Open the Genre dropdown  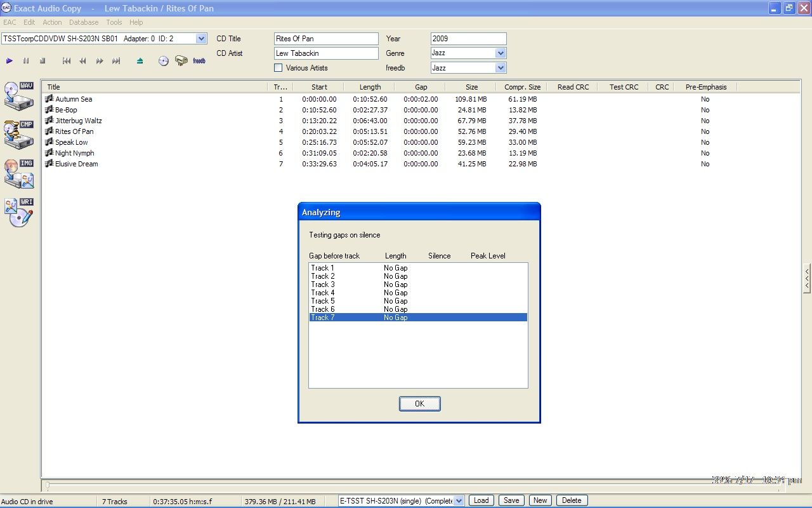point(501,53)
